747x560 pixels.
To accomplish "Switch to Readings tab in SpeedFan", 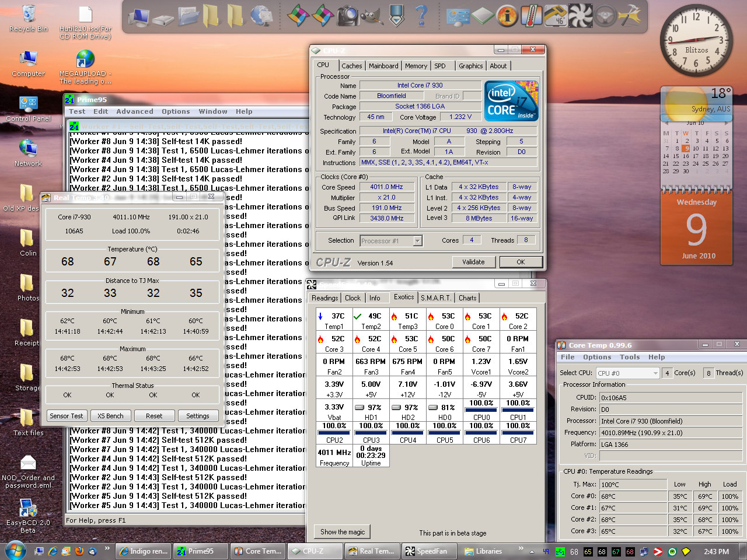I will coord(324,298).
